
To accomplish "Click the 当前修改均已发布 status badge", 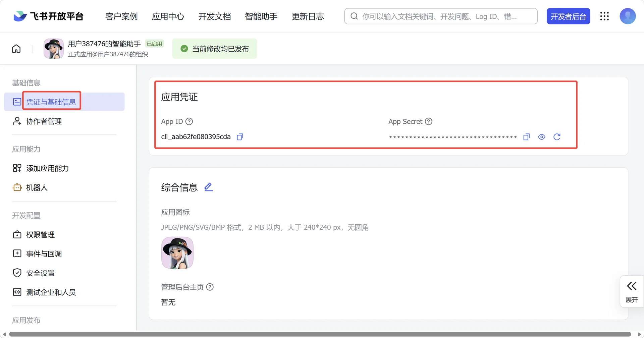I will (215, 49).
